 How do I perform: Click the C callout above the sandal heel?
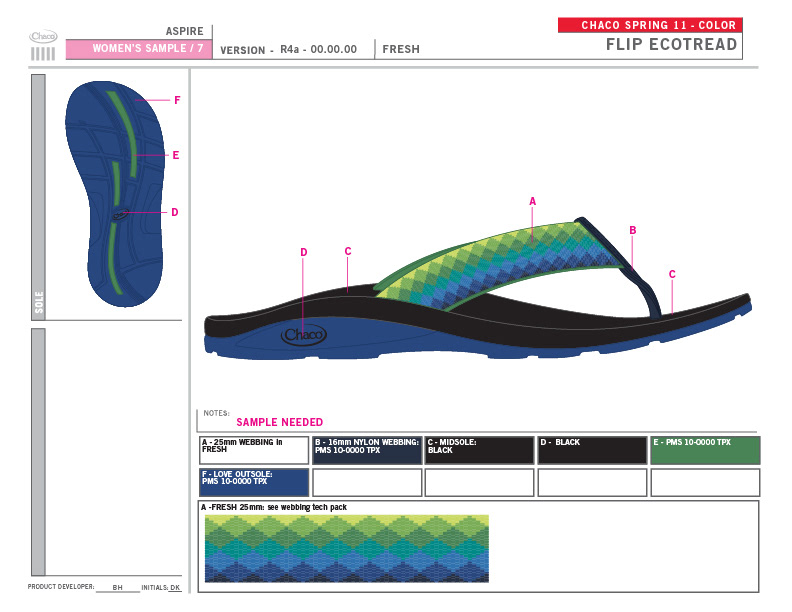[x=348, y=251]
